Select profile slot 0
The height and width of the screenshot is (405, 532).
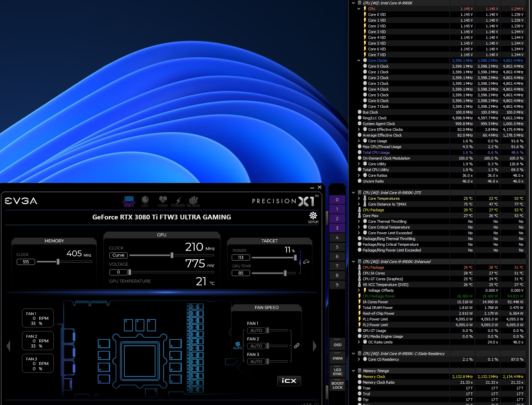click(337, 200)
